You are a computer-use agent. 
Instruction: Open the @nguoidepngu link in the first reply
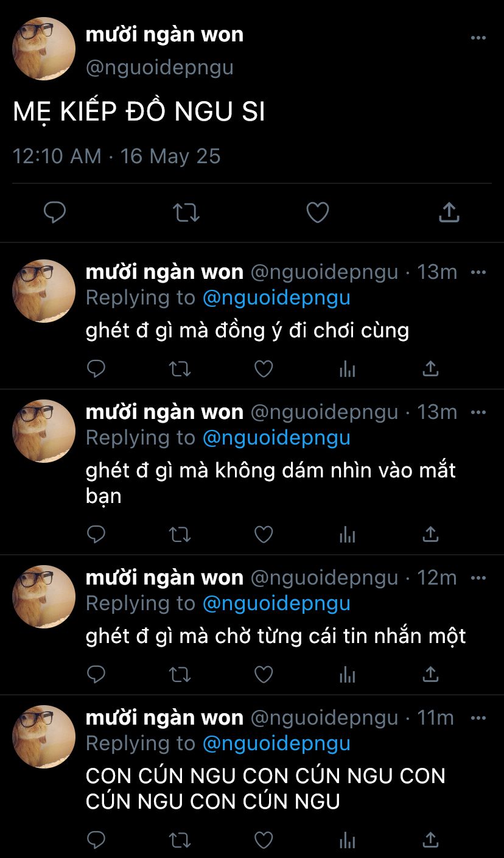(276, 298)
